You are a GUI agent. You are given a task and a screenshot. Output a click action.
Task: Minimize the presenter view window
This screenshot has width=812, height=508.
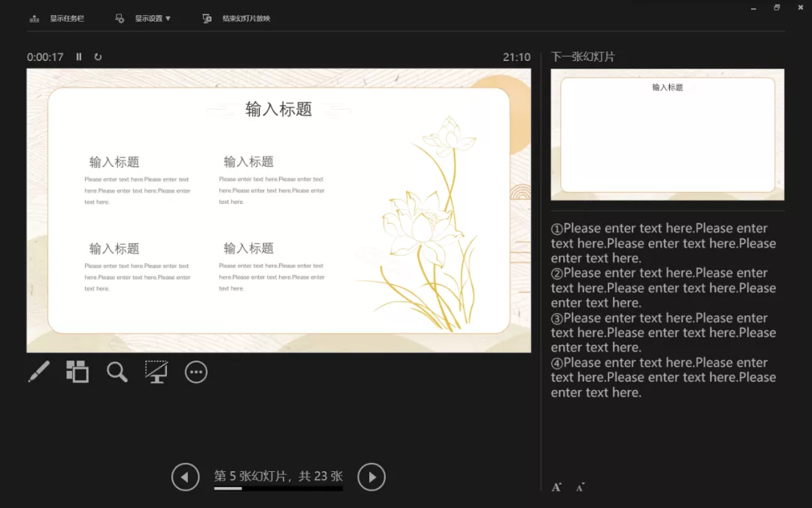click(x=753, y=8)
